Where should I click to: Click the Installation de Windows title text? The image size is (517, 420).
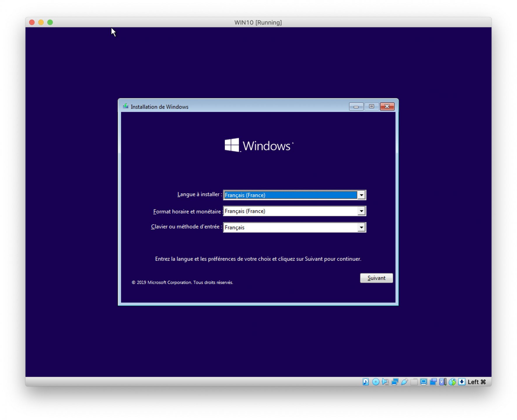tap(160, 107)
